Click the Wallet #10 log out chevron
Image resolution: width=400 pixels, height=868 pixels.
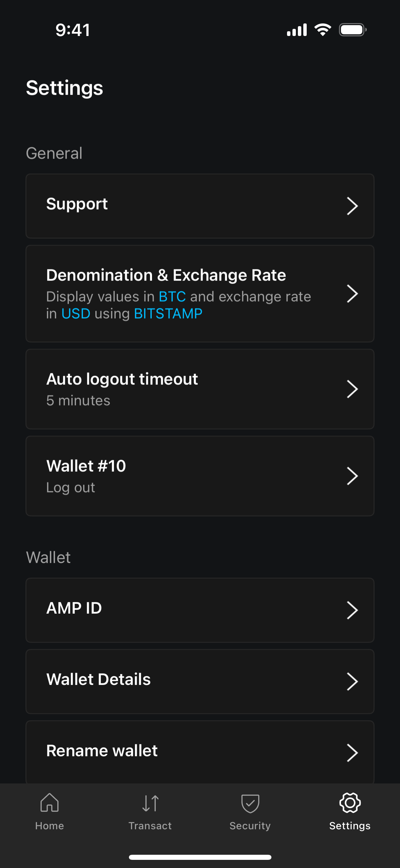pos(352,476)
